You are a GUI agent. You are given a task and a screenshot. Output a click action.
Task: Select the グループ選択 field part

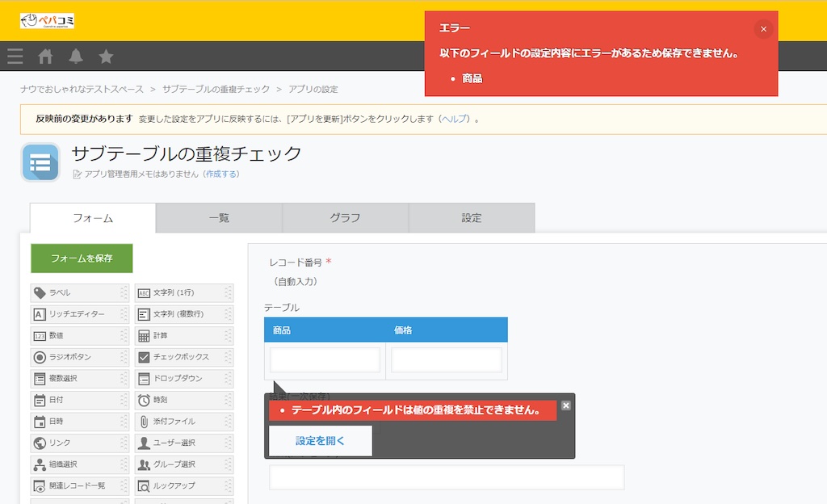tap(183, 464)
